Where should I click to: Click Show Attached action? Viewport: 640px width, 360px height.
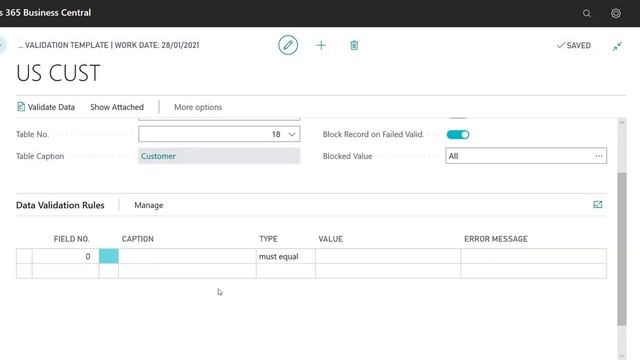pyautogui.click(x=117, y=107)
